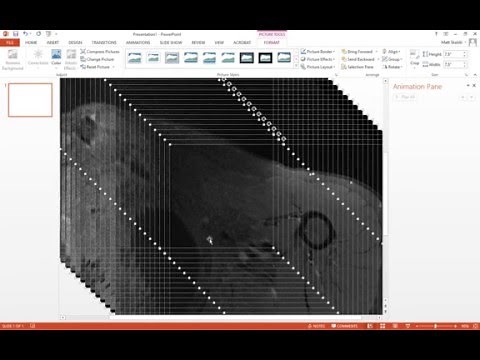
Task: Click the Undo arrow icon
Action: 25,34
